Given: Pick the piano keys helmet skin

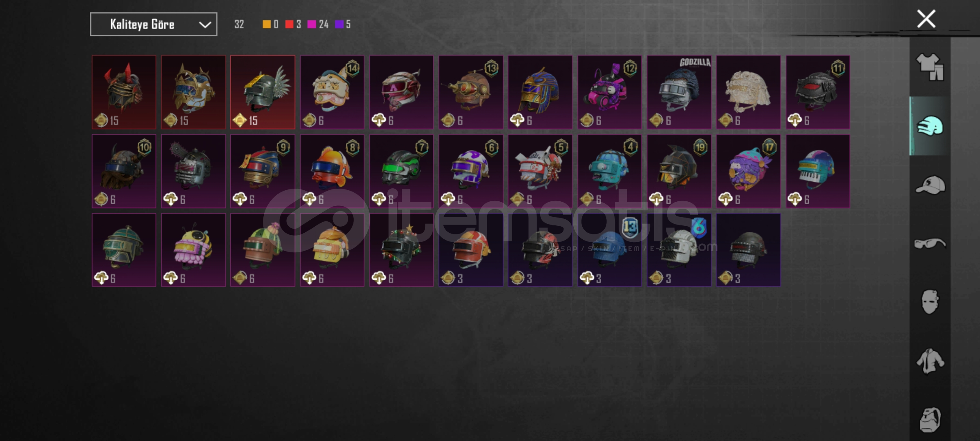Looking at the screenshot, I should click(818, 171).
